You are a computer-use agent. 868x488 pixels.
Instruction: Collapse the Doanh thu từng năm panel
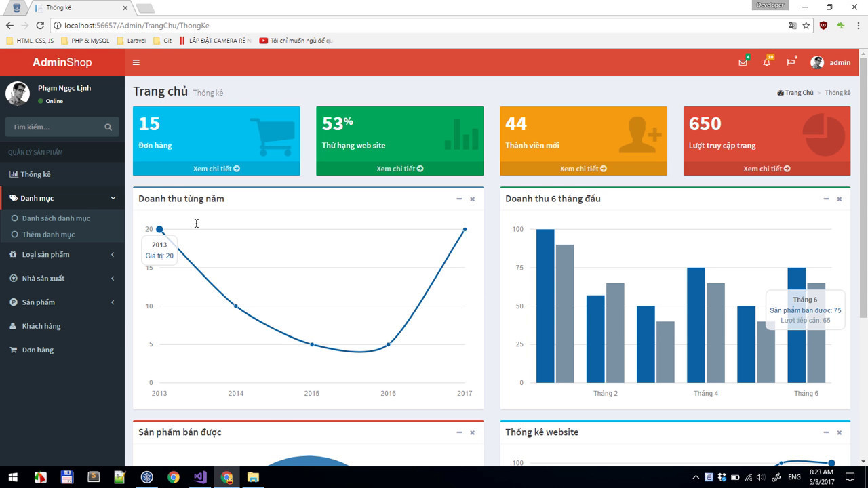pyautogui.click(x=459, y=199)
